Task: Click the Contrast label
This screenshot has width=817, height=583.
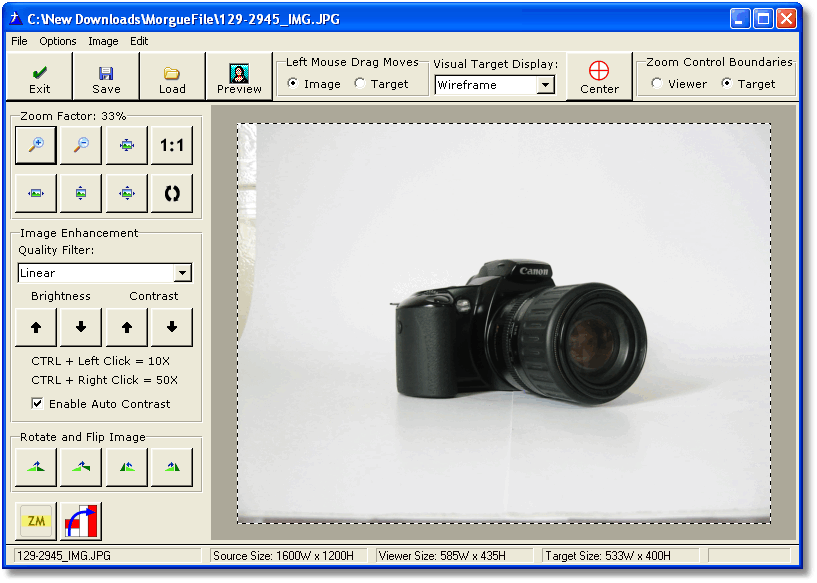Action: [x=154, y=296]
